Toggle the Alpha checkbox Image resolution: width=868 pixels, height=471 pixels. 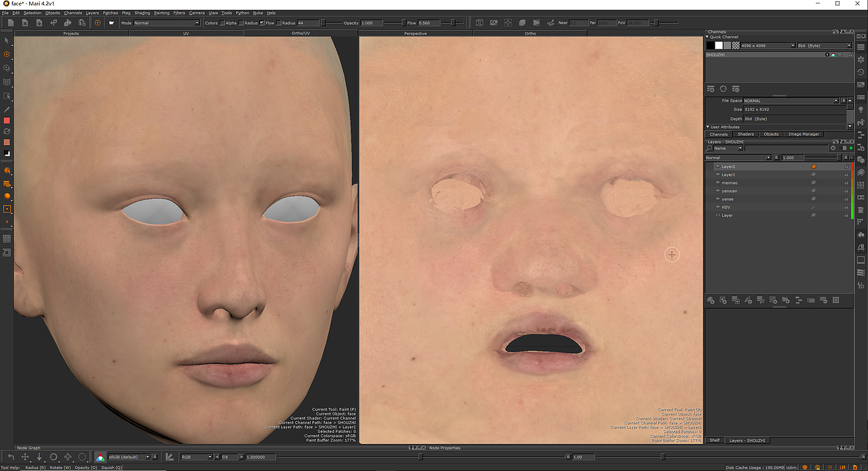click(x=241, y=23)
